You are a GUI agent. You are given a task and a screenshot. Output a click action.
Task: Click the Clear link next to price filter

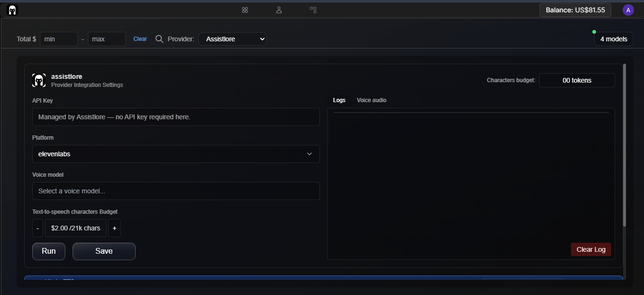[x=140, y=39]
